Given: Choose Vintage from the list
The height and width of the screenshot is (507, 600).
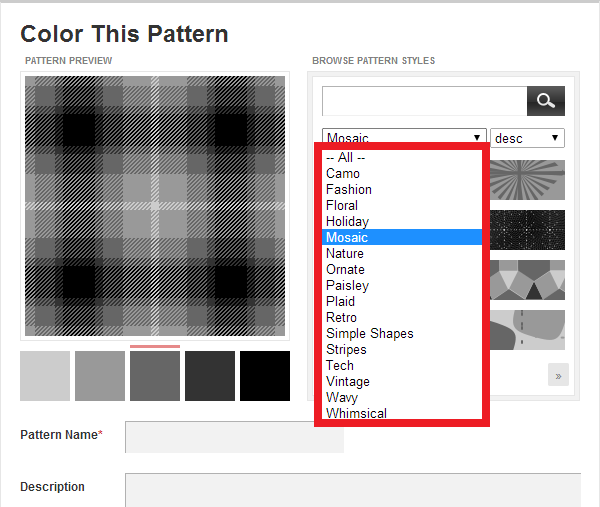Looking at the screenshot, I should coord(348,381).
